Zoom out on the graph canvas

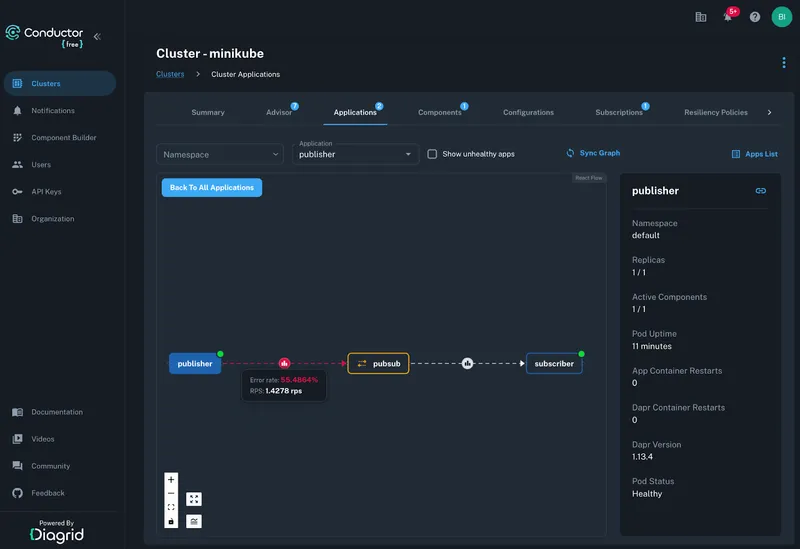(x=171, y=493)
